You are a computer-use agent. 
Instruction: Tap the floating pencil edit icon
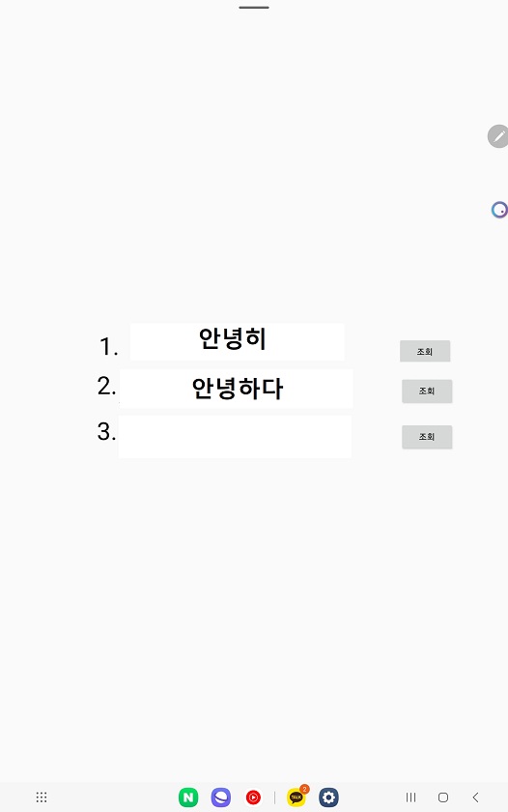(x=498, y=136)
